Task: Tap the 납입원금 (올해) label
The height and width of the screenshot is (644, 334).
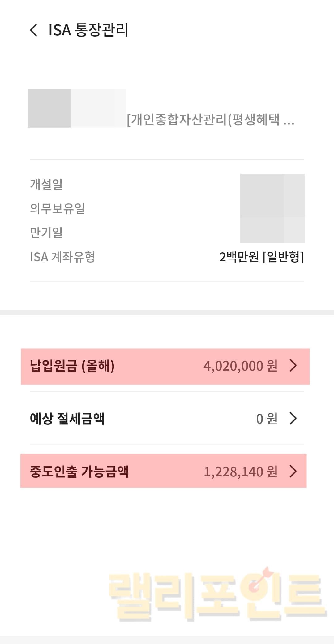Action: coord(72,366)
